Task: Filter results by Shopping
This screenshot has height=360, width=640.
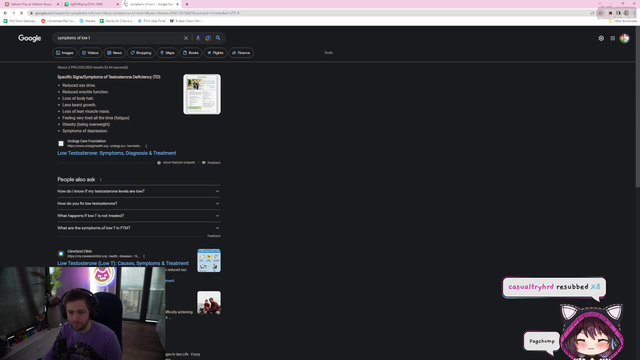Action: click(x=141, y=53)
